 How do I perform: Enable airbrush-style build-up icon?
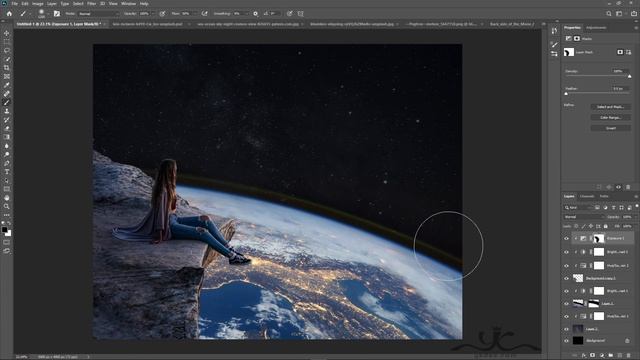[204, 13]
